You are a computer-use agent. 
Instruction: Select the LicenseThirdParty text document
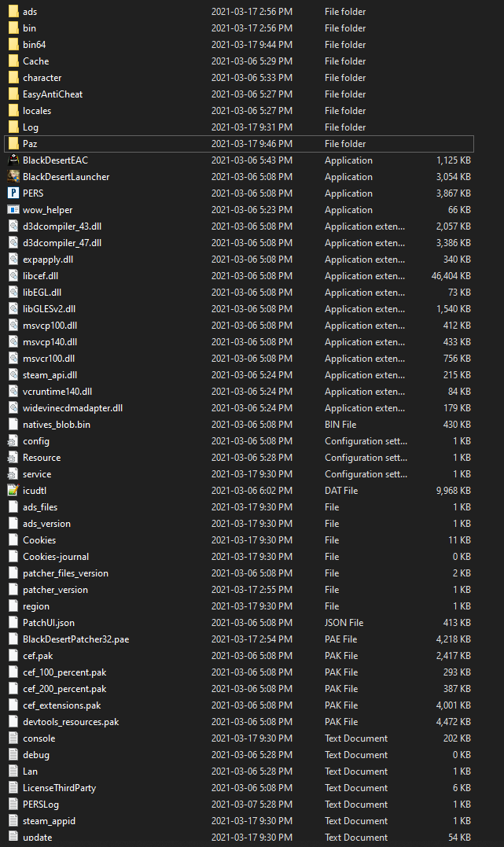point(59,788)
